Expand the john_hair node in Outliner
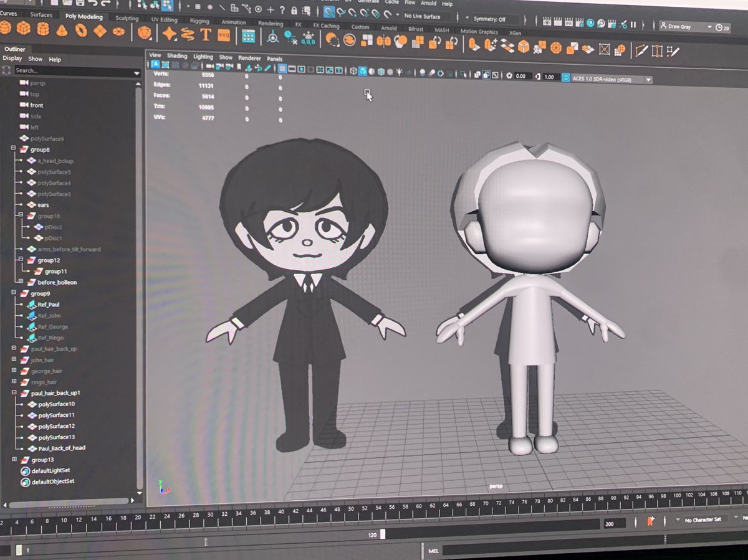The height and width of the screenshot is (560, 748). coord(13,359)
